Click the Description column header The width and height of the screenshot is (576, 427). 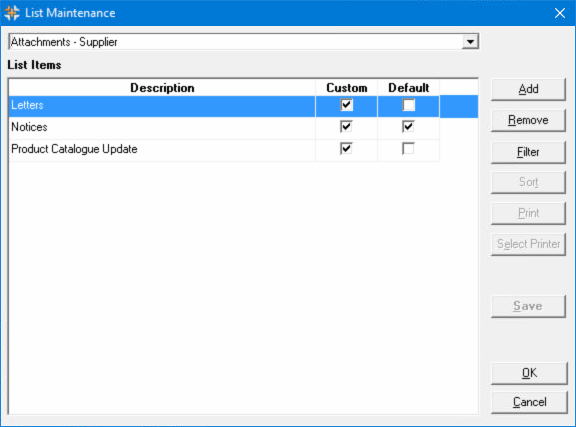tap(162, 88)
